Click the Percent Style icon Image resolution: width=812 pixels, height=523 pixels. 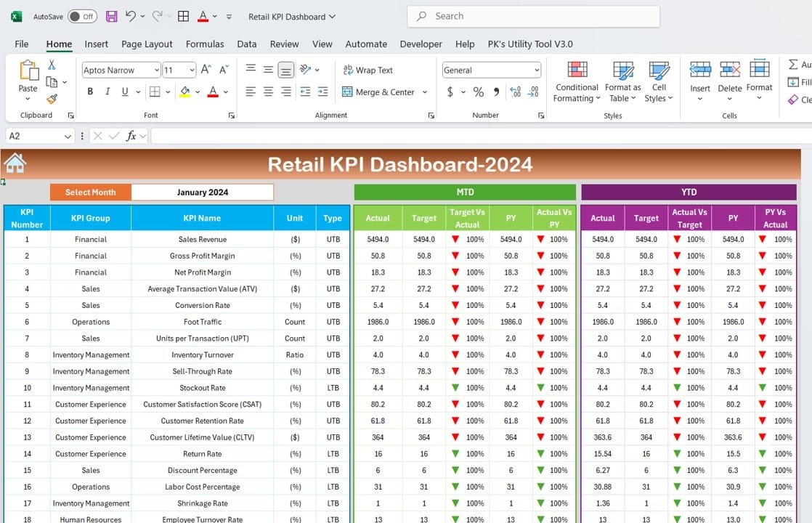[478, 92]
